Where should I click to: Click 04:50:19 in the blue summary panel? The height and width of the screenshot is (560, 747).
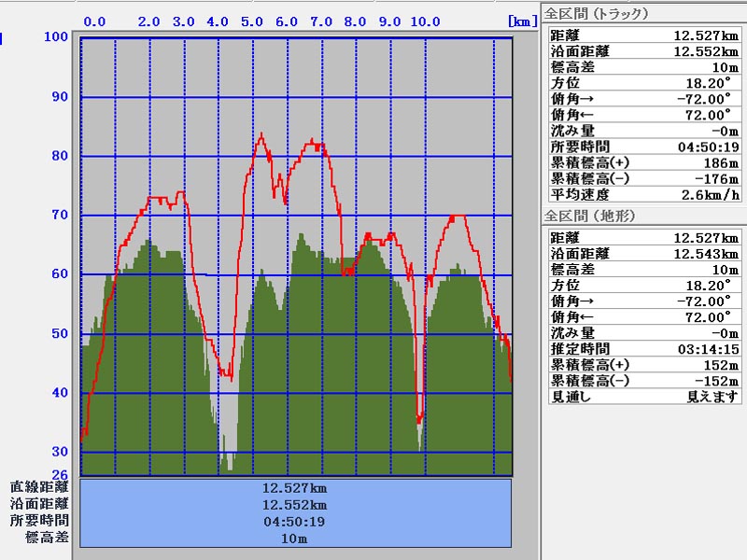tap(295, 521)
